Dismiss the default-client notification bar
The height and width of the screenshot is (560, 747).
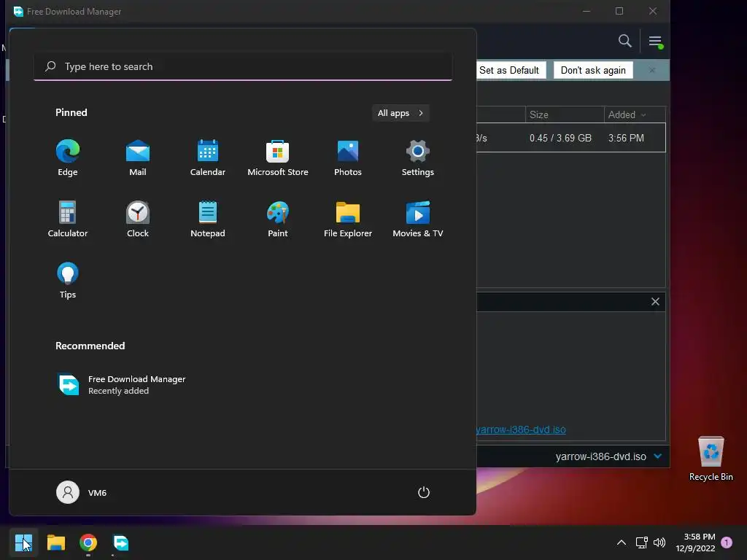(x=652, y=71)
